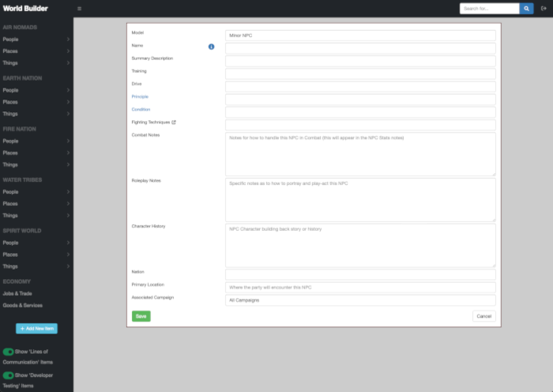This screenshot has height=392, width=553.
Task: Click the Fighting Techniques input field
Action: point(360,125)
